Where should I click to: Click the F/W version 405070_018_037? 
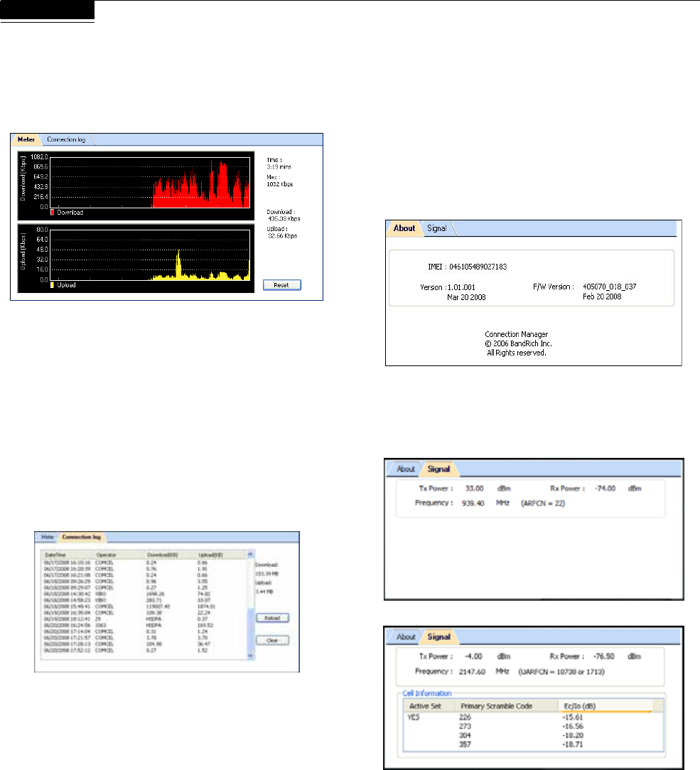610,287
